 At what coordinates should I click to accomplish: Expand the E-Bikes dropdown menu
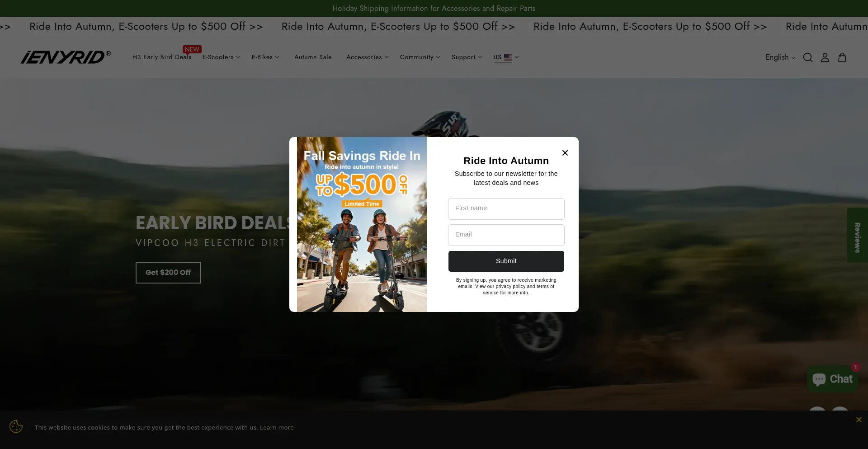265,57
